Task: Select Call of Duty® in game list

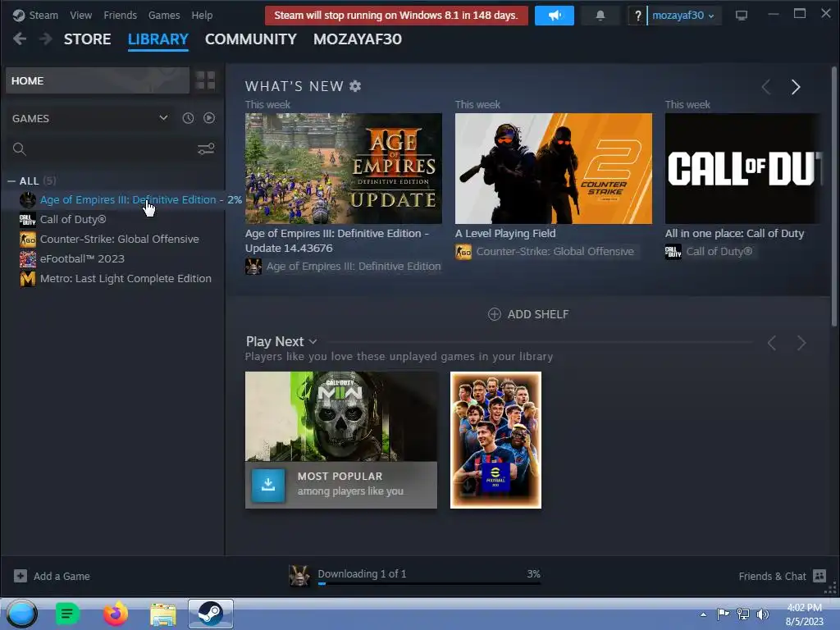Action: [x=73, y=219]
